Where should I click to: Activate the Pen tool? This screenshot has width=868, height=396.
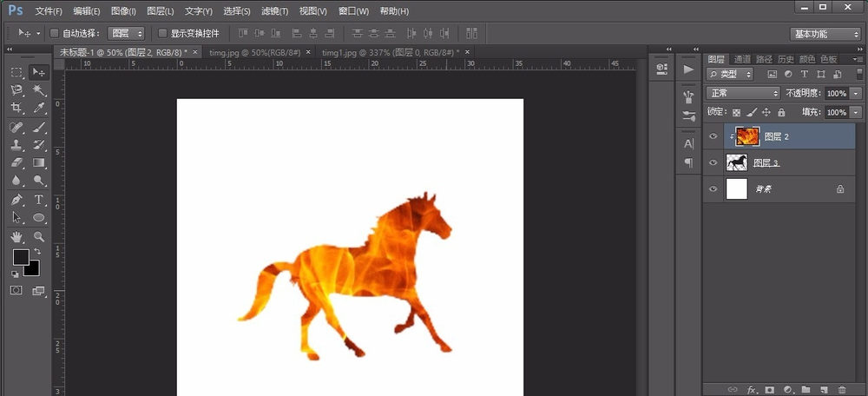pyautogui.click(x=16, y=200)
